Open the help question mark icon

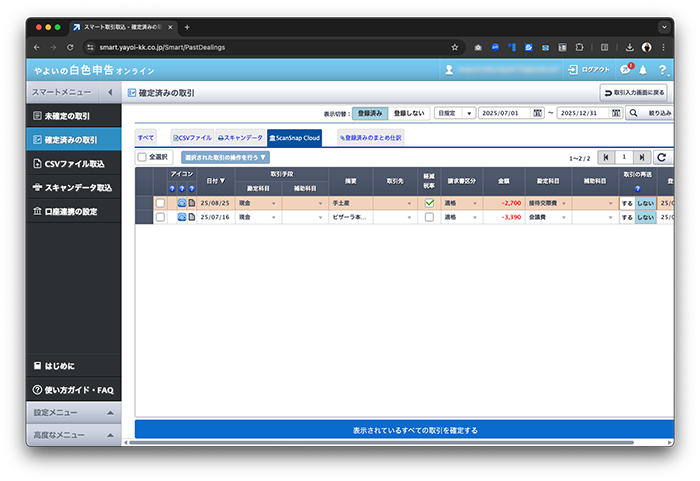pyautogui.click(x=663, y=70)
